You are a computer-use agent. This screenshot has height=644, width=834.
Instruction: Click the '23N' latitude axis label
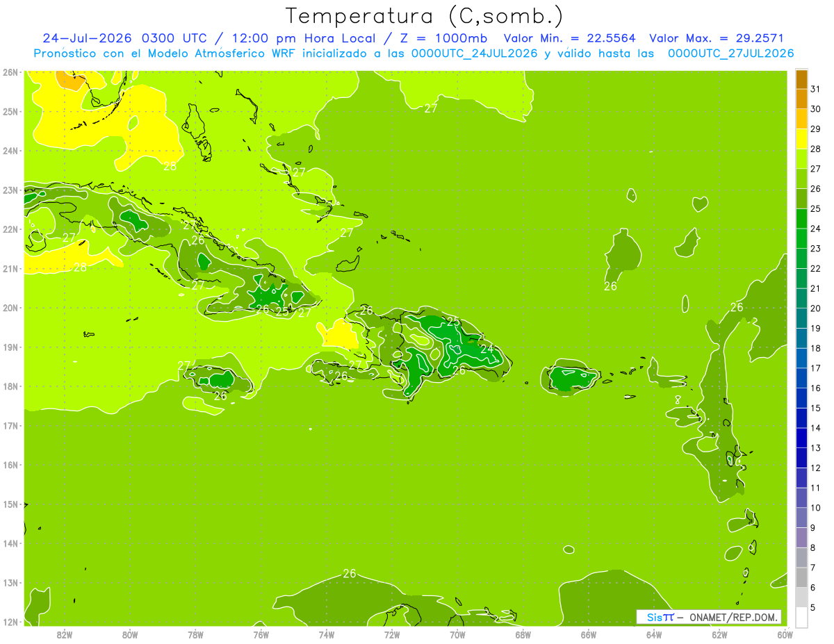10,190
